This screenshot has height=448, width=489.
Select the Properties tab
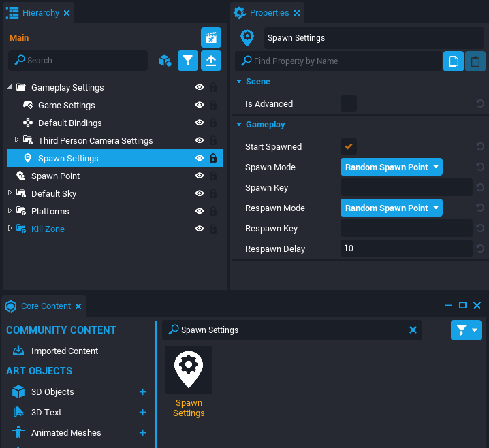pos(268,13)
